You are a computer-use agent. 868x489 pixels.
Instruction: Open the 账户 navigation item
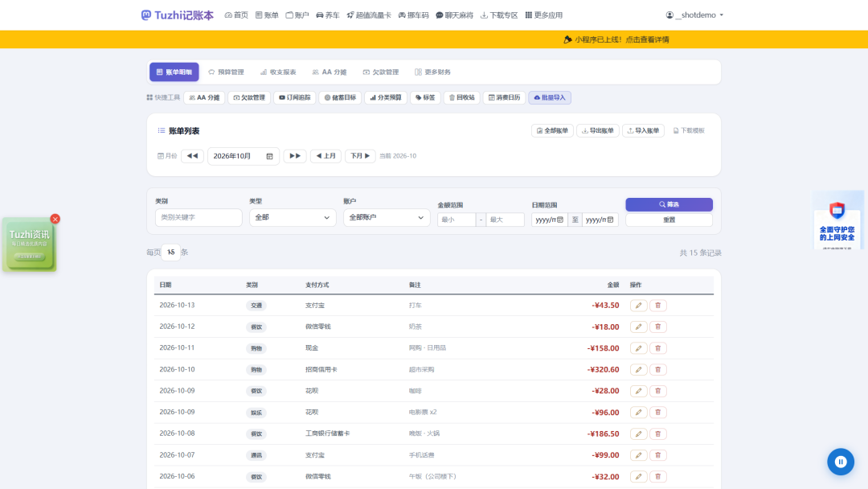tap(297, 15)
